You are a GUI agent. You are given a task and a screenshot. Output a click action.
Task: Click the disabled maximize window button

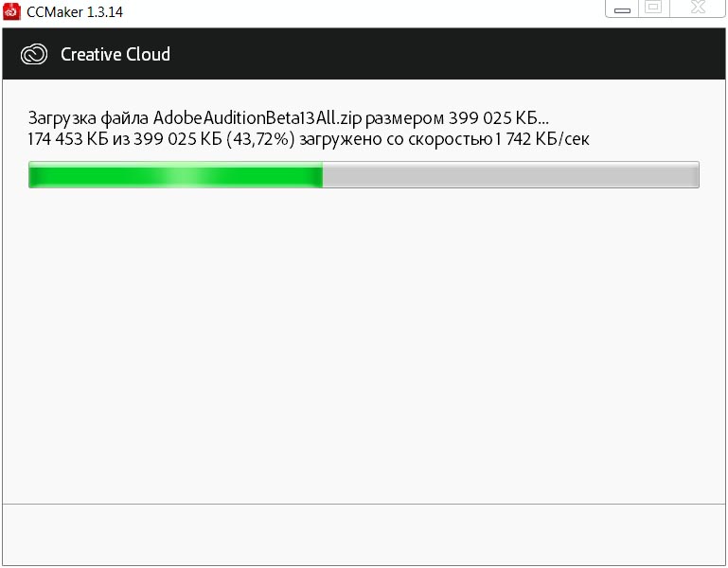coord(654,8)
